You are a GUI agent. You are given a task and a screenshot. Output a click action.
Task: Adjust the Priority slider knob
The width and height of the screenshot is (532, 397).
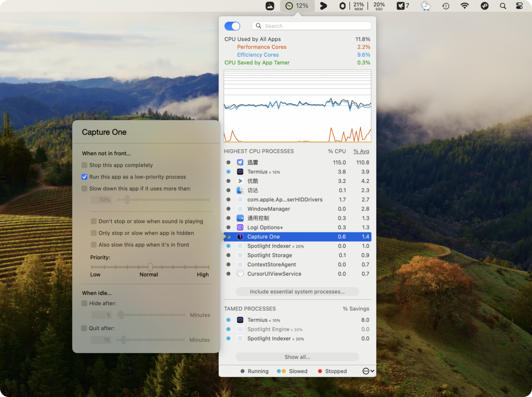(150, 267)
